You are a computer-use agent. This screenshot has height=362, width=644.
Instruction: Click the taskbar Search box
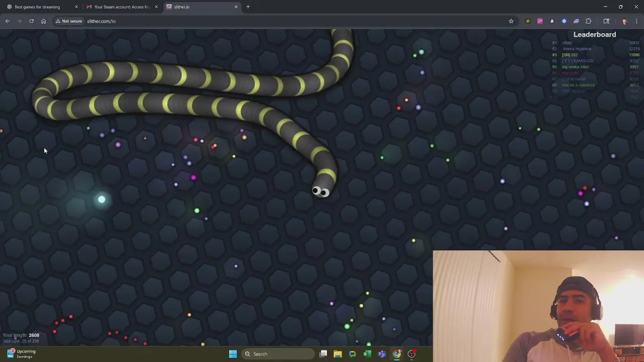coord(278,354)
